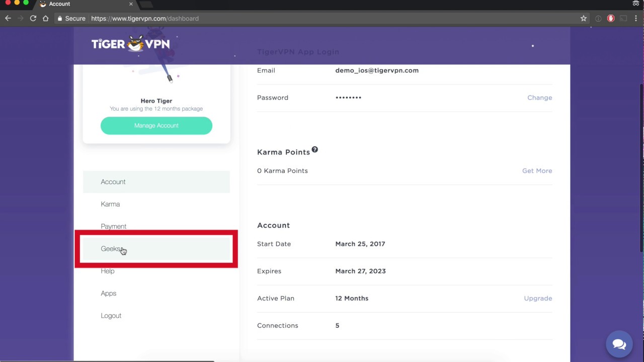Open the live chat bubble
Image resolution: width=644 pixels, height=362 pixels.
[x=619, y=344]
